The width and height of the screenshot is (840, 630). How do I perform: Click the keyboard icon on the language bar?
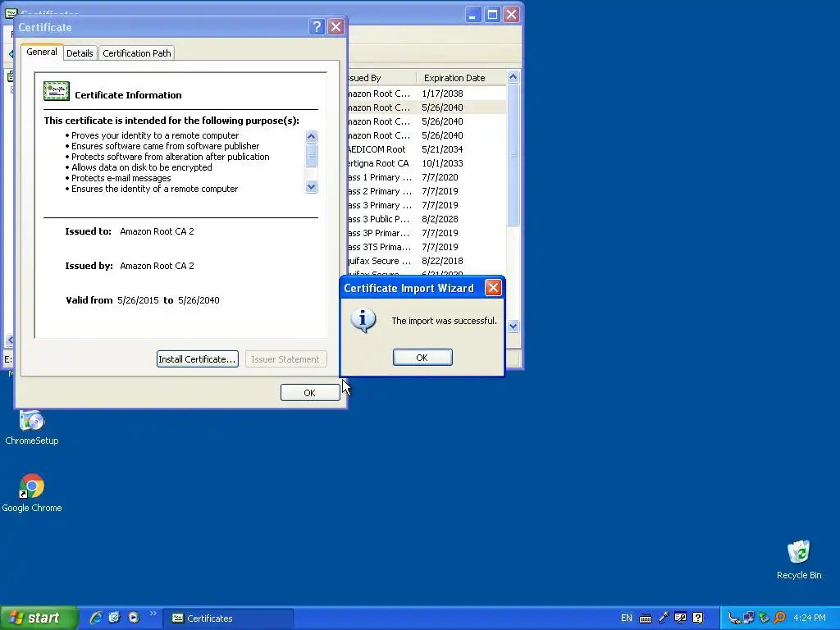tap(646, 619)
